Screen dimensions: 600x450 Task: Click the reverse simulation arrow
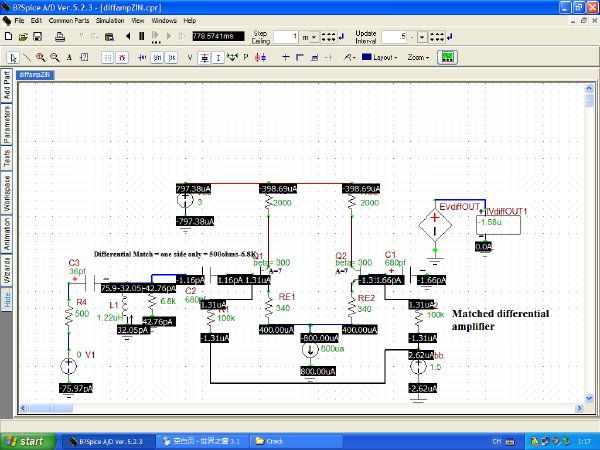(x=128, y=36)
